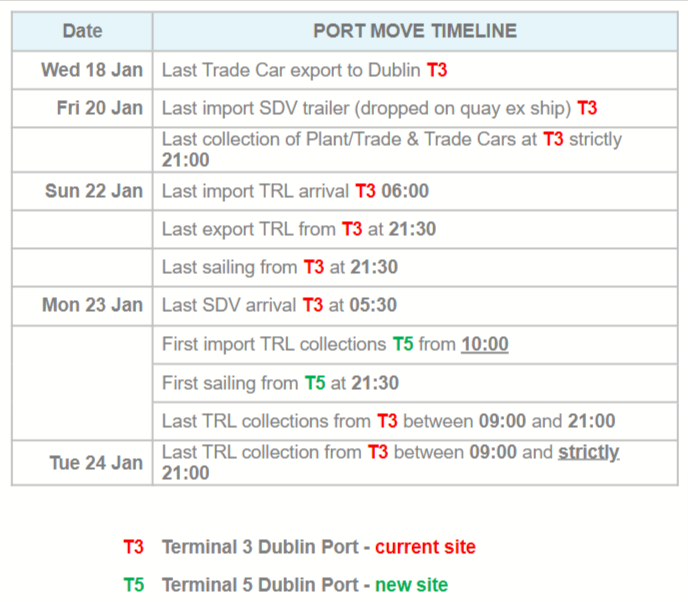Screen dimensions: 688x602
Task: Click "Terminal 3 Dublin Port" legend text
Action: pos(258,547)
